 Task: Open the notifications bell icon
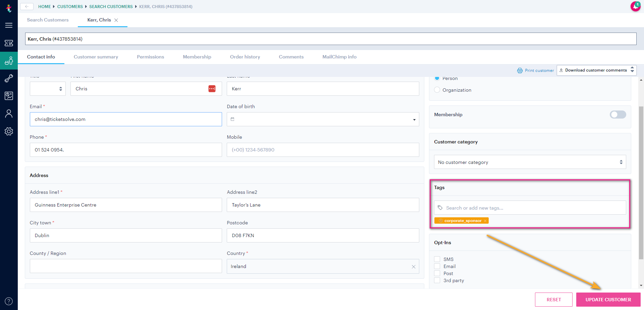point(635,6)
